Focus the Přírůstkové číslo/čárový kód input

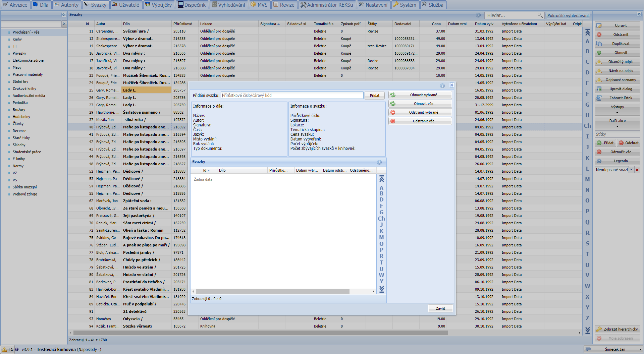point(292,96)
